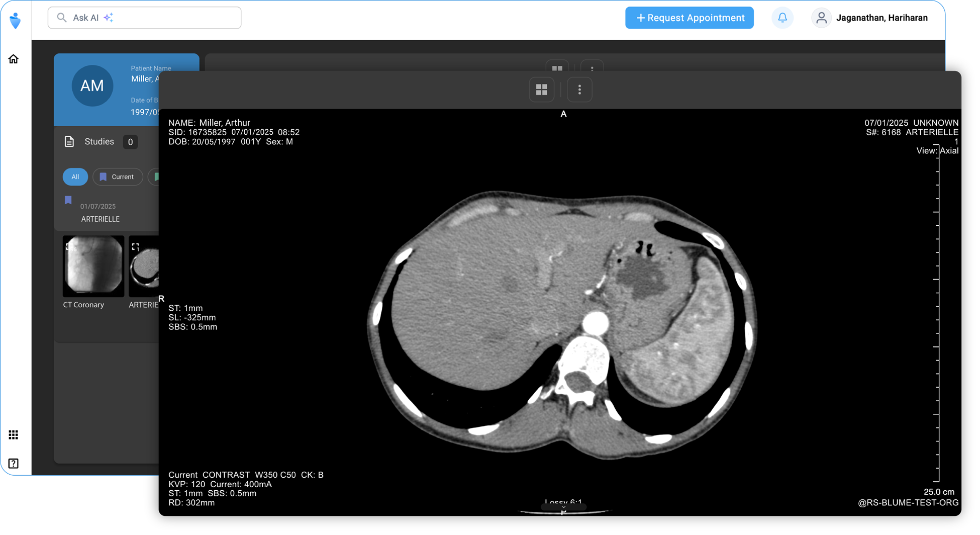980x535 pixels.
Task: Click the bookmark icon beside the 01/07/2025 study
Action: (x=68, y=200)
